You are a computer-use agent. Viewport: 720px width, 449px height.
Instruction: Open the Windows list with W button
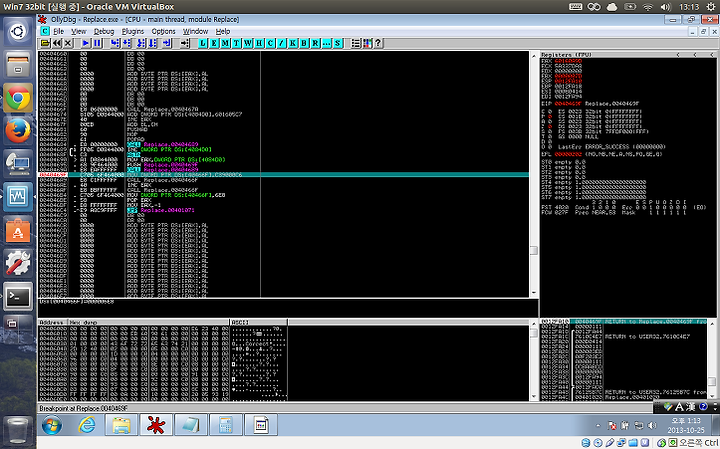[x=248, y=43]
